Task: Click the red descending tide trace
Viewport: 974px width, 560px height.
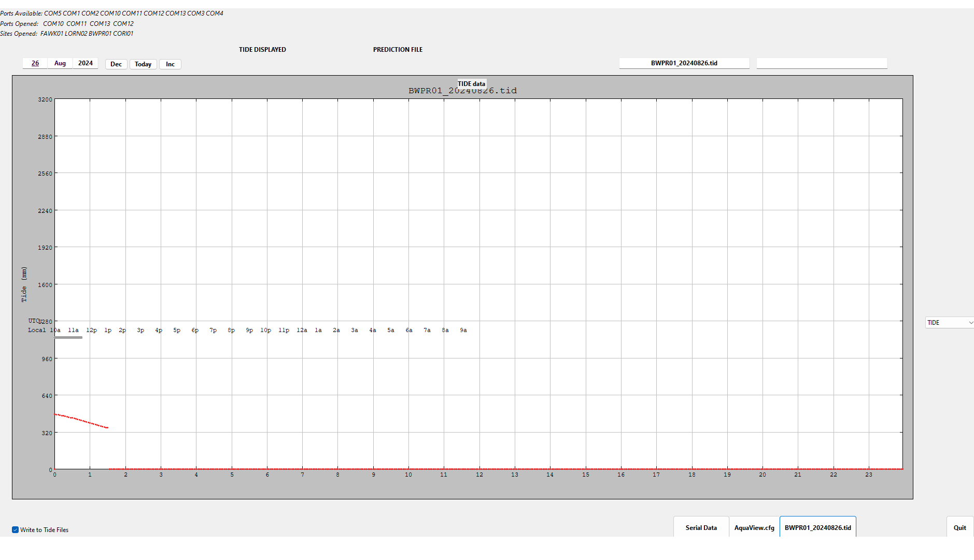Action: coord(80,420)
